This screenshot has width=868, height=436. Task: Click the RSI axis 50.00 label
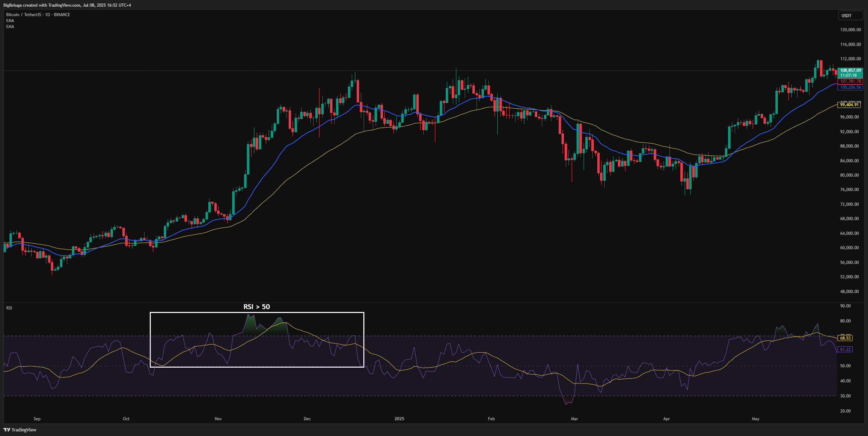(845, 366)
